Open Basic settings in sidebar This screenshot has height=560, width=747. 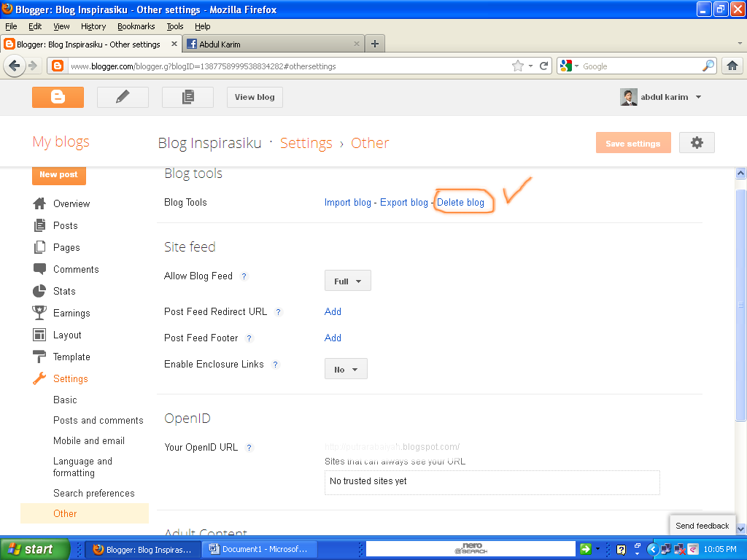[x=65, y=400]
